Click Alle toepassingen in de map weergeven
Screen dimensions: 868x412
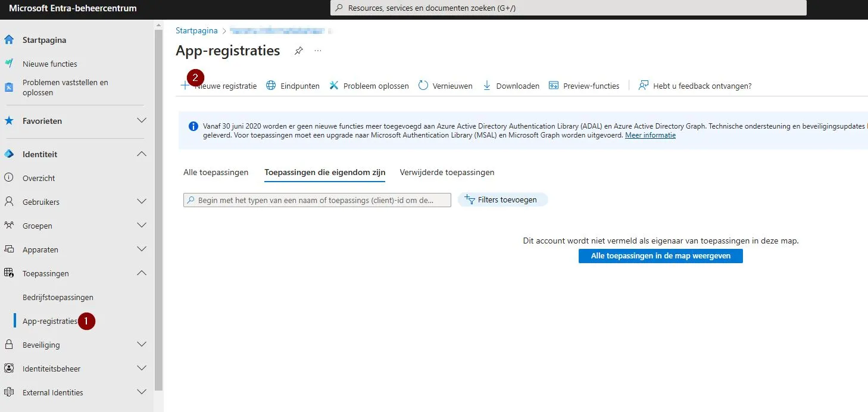pos(661,256)
